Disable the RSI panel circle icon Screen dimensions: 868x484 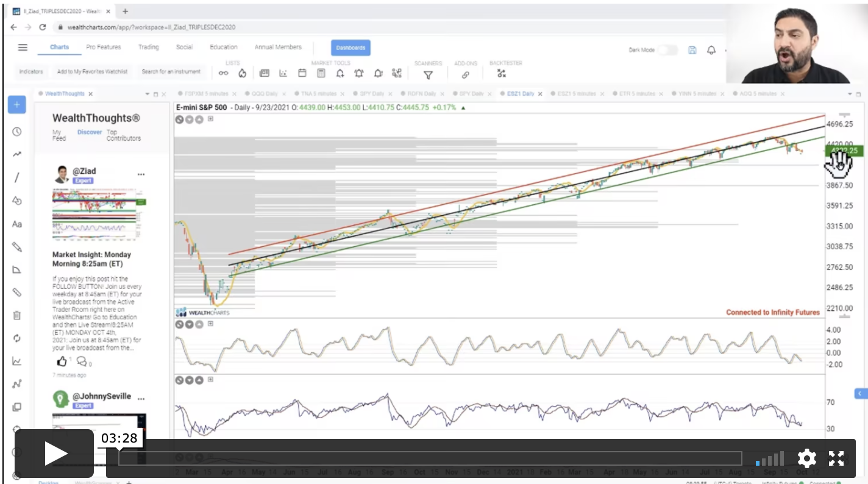(x=179, y=380)
